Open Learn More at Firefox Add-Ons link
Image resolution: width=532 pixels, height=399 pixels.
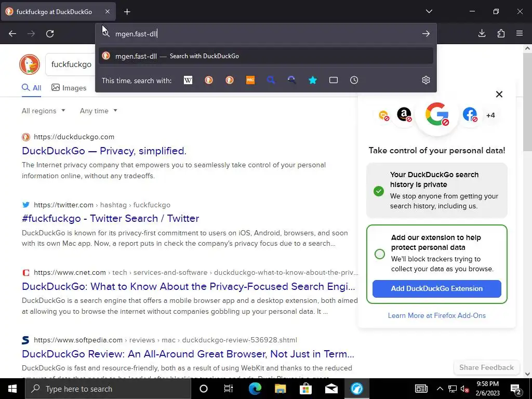(x=436, y=315)
